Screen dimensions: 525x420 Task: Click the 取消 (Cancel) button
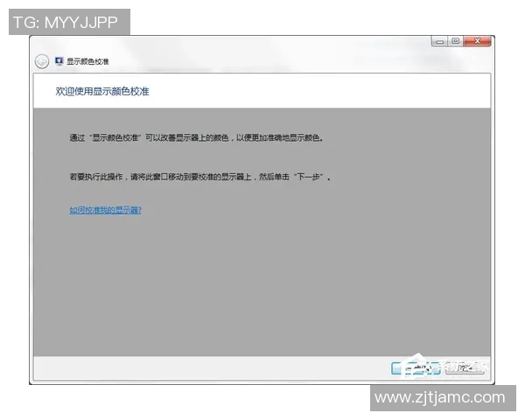[x=465, y=368]
